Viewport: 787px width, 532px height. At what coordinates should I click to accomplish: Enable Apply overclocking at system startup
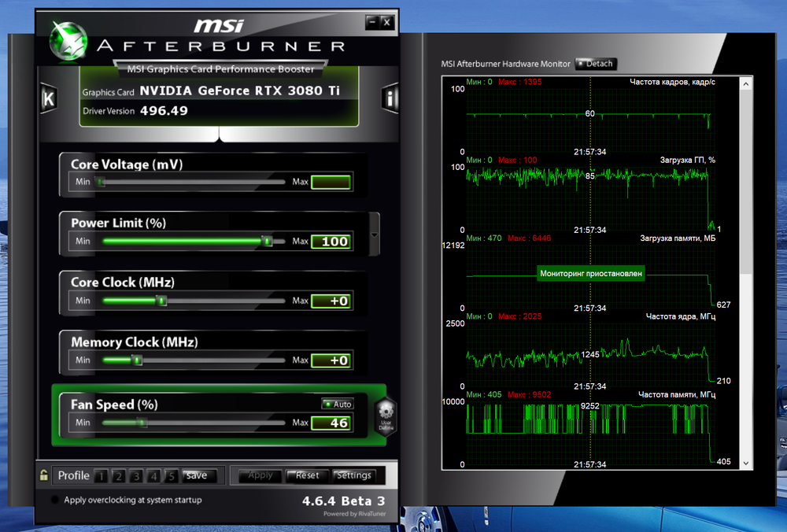click(55, 500)
